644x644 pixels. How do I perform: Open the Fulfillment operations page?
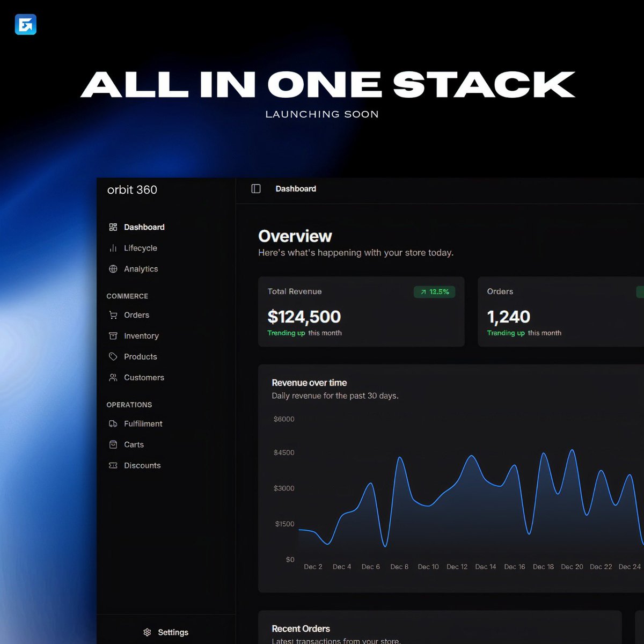(143, 423)
